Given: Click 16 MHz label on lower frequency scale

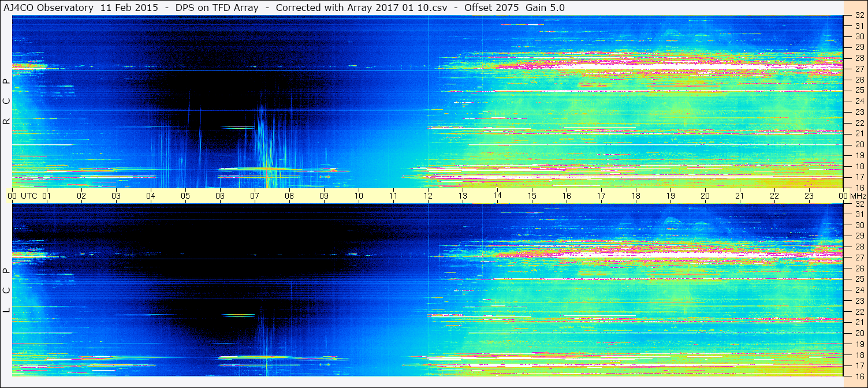Looking at the screenshot, I should [x=859, y=376].
